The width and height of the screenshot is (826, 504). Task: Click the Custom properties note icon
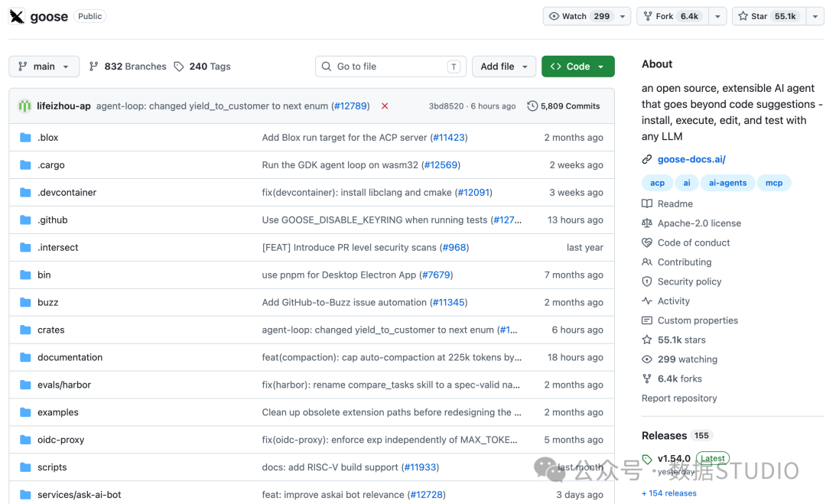647,320
